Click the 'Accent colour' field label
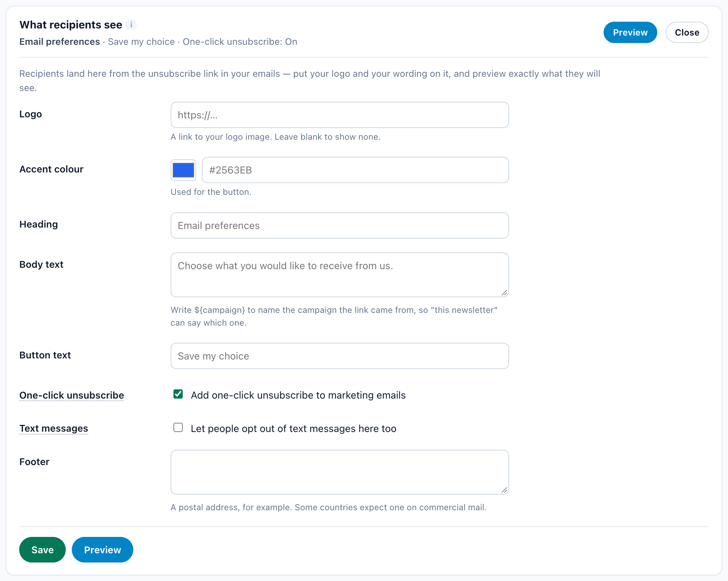This screenshot has height=581, width=728. 51,169
